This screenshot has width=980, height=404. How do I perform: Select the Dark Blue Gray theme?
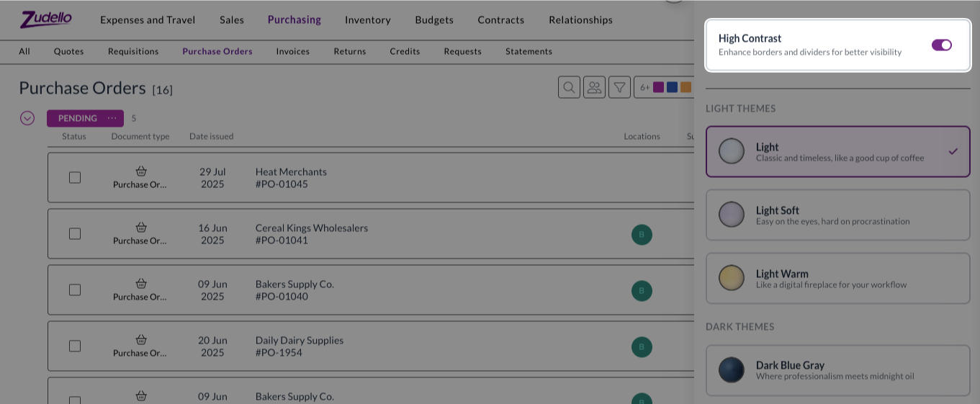point(837,370)
